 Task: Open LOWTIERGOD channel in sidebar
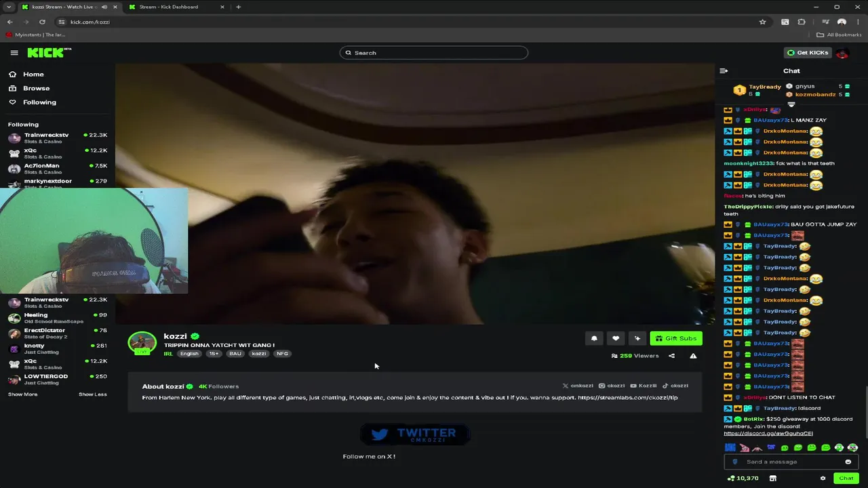click(58, 380)
